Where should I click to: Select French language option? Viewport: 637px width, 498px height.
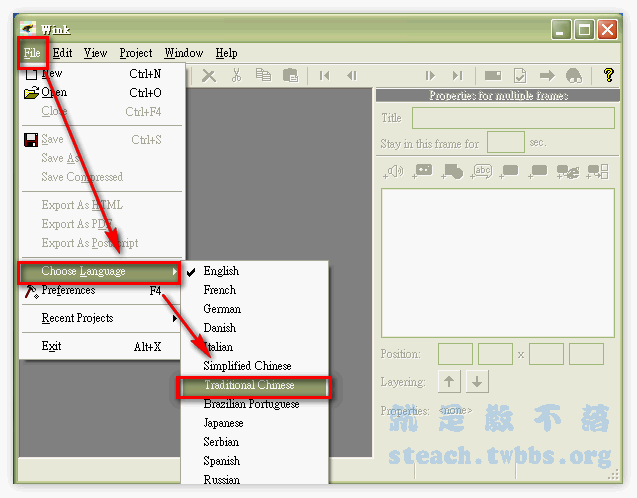254,290
